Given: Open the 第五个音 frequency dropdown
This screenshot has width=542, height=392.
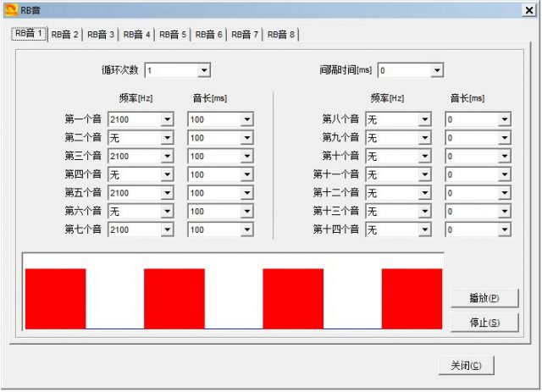Looking at the screenshot, I should tap(168, 193).
